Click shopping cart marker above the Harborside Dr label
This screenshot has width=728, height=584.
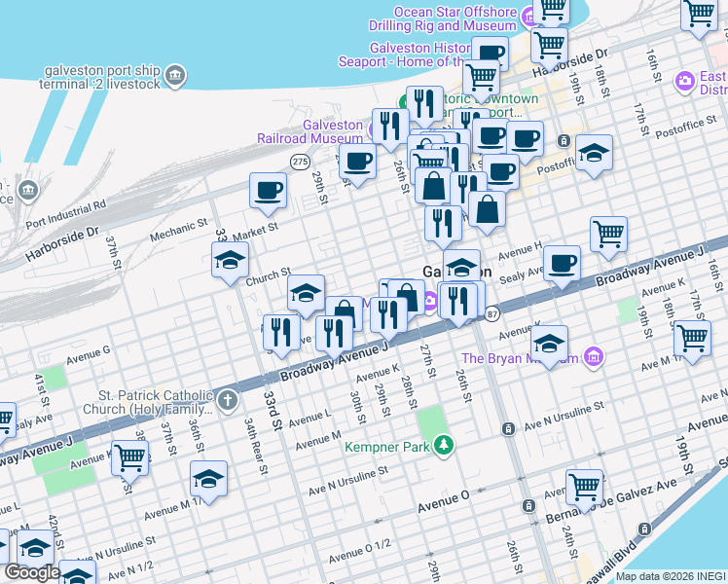click(x=549, y=50)
